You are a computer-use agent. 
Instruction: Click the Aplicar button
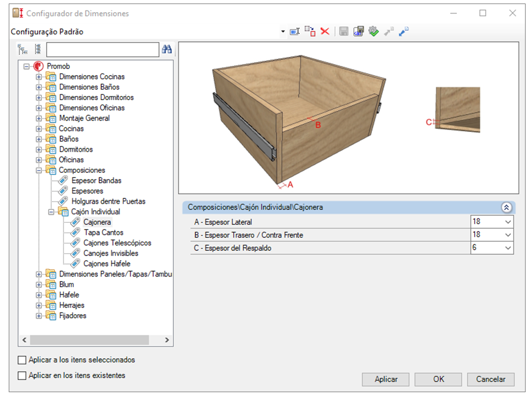(x=386, y=379)
